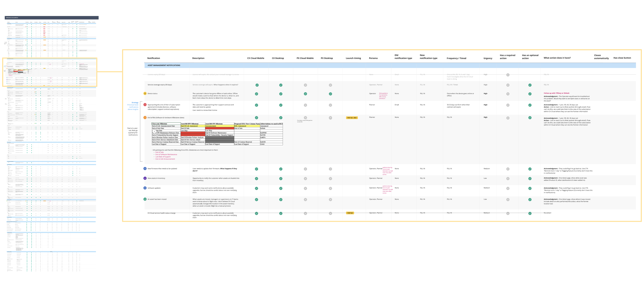Click the left arrow overlay on the EOL milestone table

click(155, 131)
